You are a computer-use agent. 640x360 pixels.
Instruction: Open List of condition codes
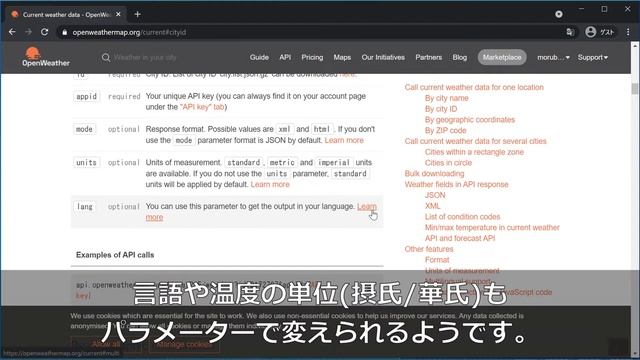[462, 217]
